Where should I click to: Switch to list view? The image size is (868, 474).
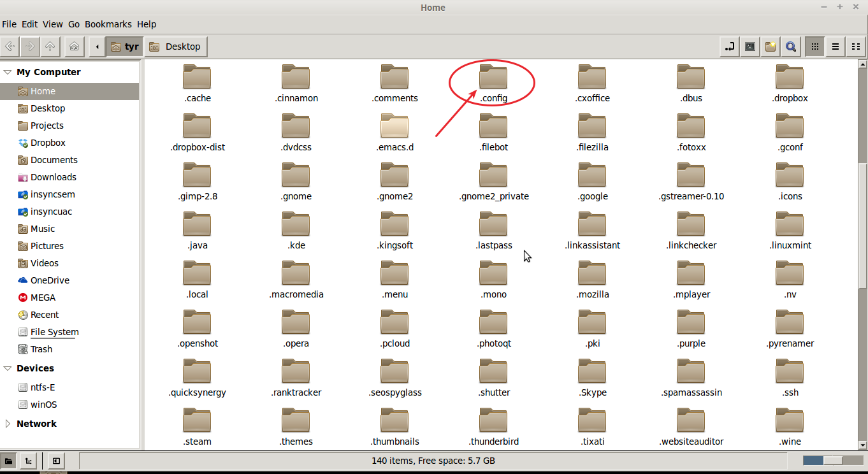(835, 47)
